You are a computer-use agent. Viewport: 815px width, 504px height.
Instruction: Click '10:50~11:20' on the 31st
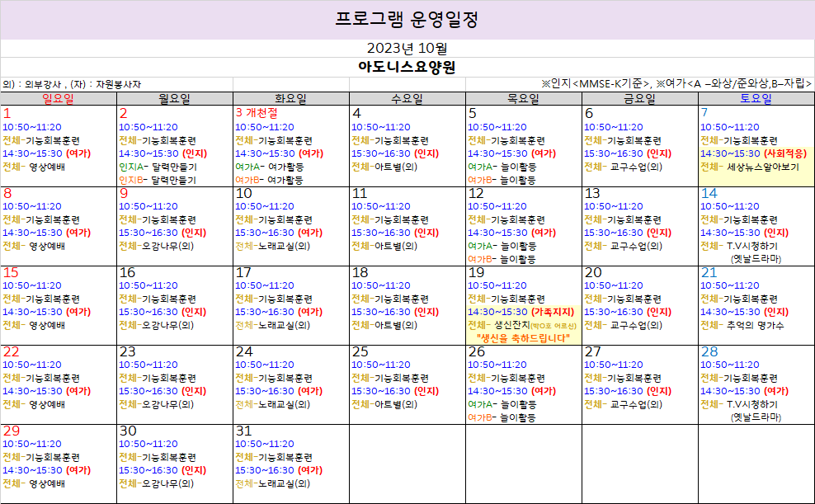[265, 445]
